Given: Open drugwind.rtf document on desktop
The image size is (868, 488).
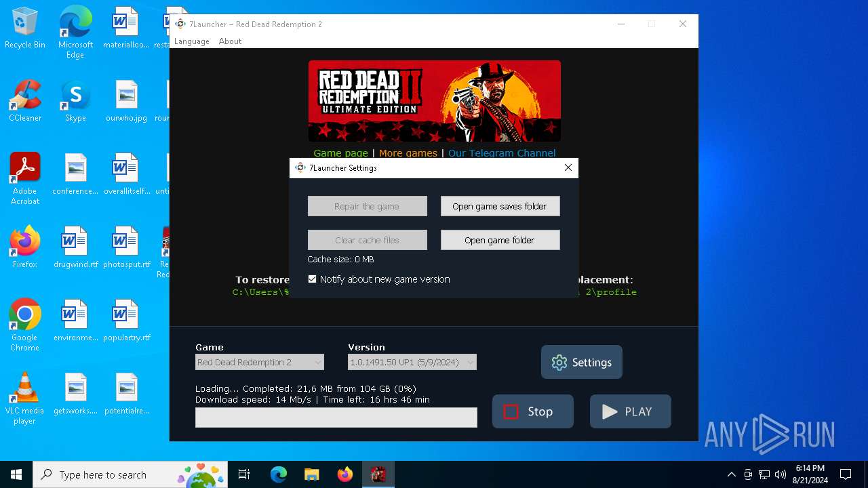Looking at the screenshot, I should [75, 247].
